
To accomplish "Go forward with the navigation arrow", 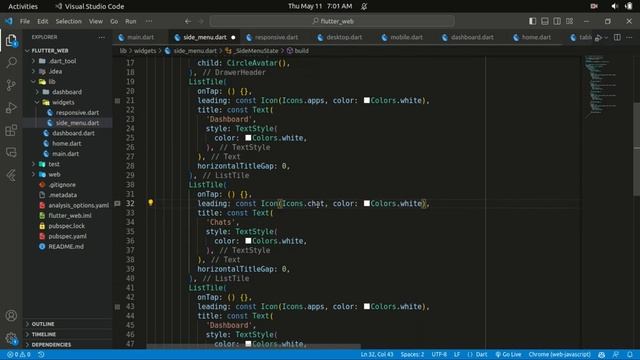I will 201,21.
